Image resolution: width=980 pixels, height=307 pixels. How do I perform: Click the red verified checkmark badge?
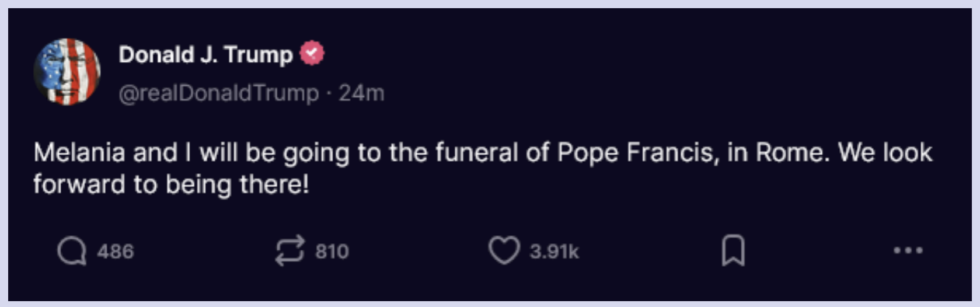click(312, 54)
